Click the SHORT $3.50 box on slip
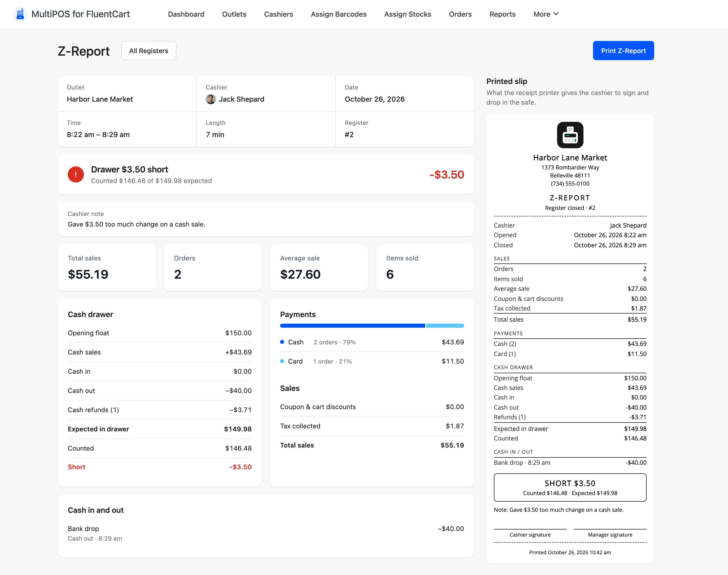The width and height of the screenshot is (728, 575). [x=570, y=488]
